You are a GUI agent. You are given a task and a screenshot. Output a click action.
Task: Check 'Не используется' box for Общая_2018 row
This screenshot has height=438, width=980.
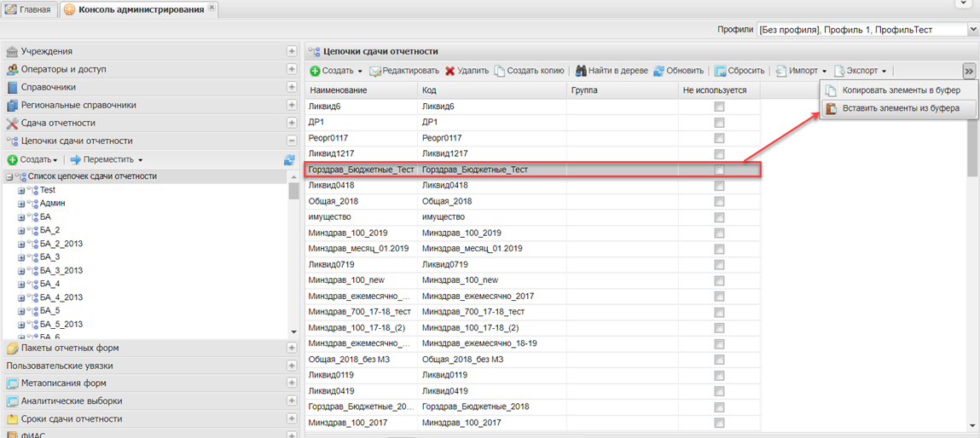point(719,201)
